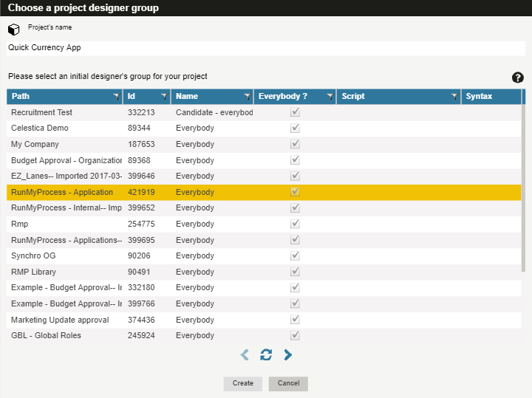Click the Cancel button
The height and width of the screenshot is (398, 532).
pos(288,383)
